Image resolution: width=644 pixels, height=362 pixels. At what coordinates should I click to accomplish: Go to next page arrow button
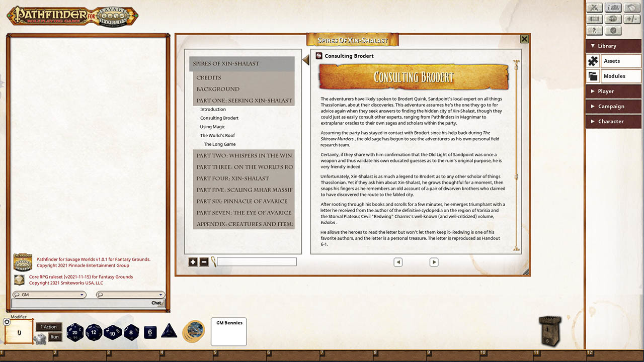point(434,262)
